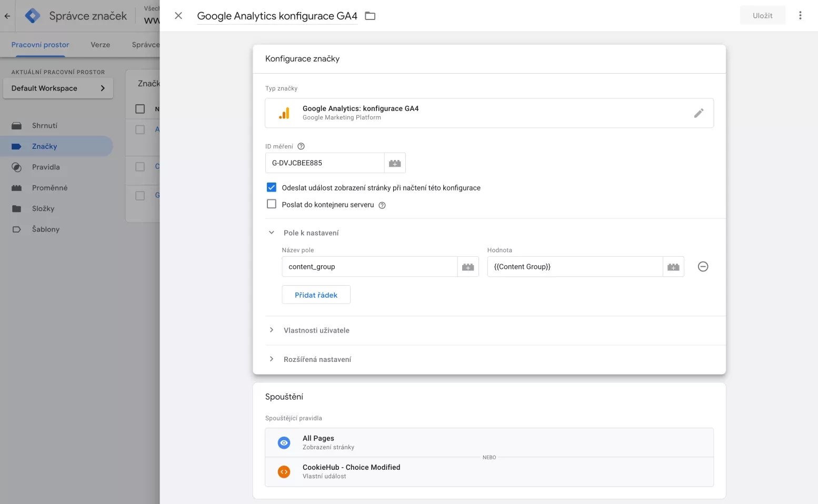Image resolution: width=818 pixels, height=504 pixels.
Task: Open Proměnné in left navigation
Action: [x=49, y=188]
